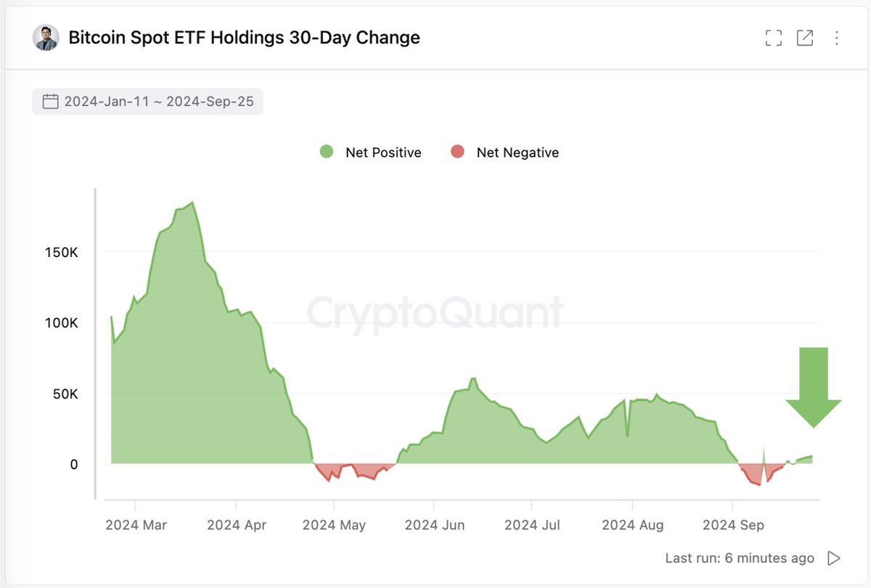Click the fullscreen expand icon

(774, 38)
